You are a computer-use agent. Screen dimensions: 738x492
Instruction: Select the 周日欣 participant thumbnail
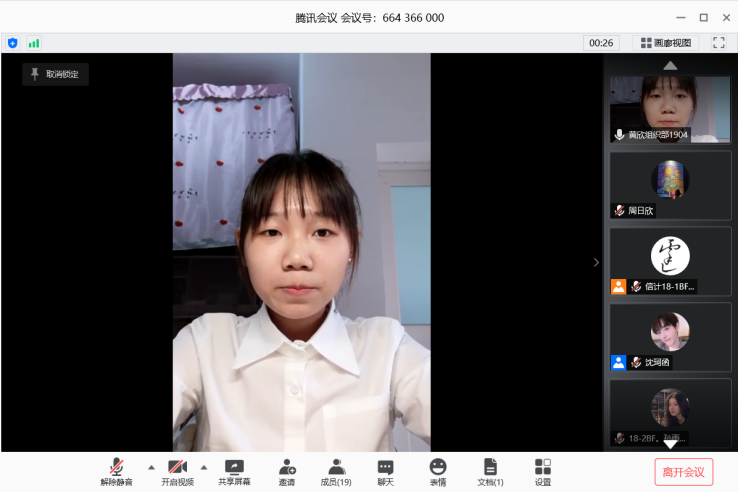pos(670,185)
